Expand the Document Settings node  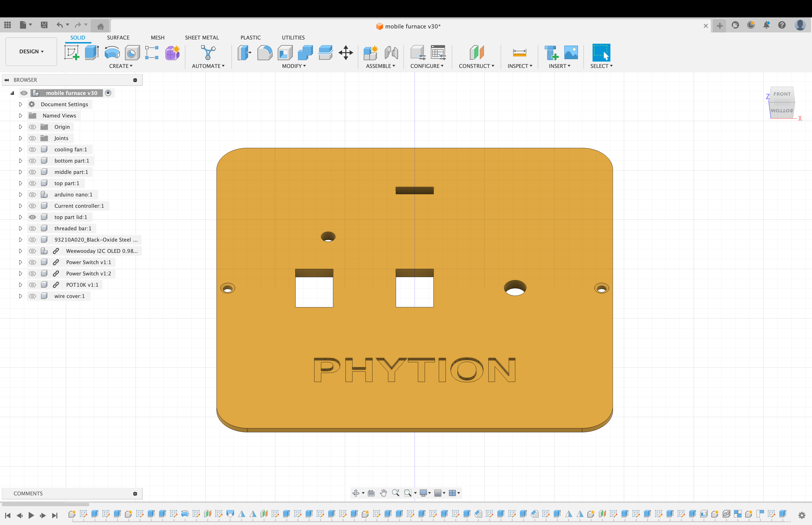point(20,104)
